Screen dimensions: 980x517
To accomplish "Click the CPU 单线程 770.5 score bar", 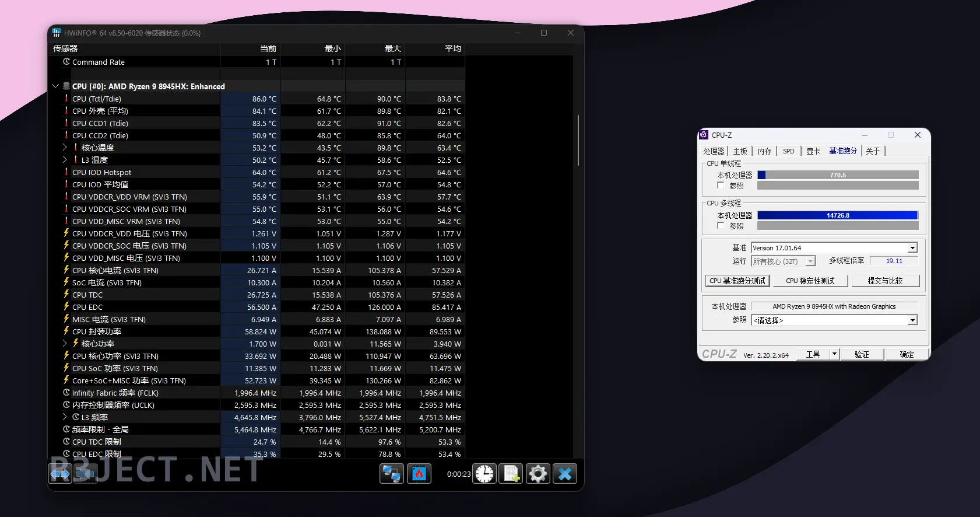I will pyautogui.click(x=838, y=175).
